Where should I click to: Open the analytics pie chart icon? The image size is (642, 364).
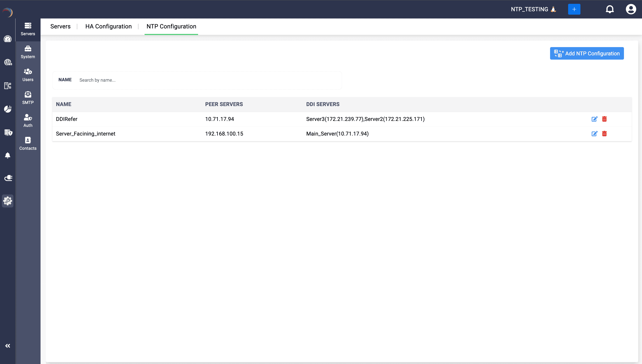[7, 109]
